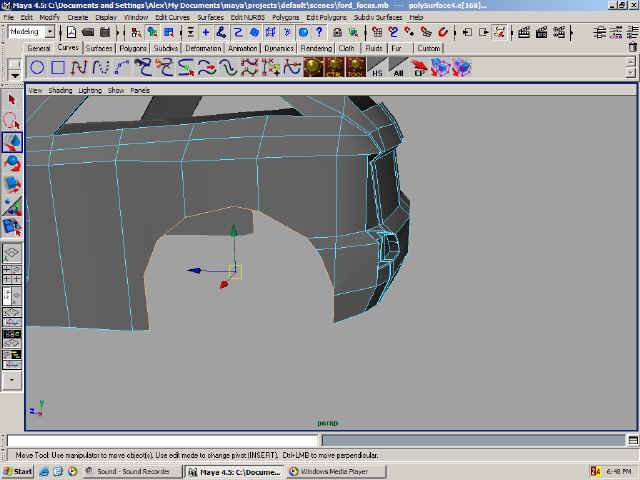Open the Edit Polygons menu
Image resolution: width=640 pixels, height=480 pixels.
pyautogui.click(x=326, y=17)
